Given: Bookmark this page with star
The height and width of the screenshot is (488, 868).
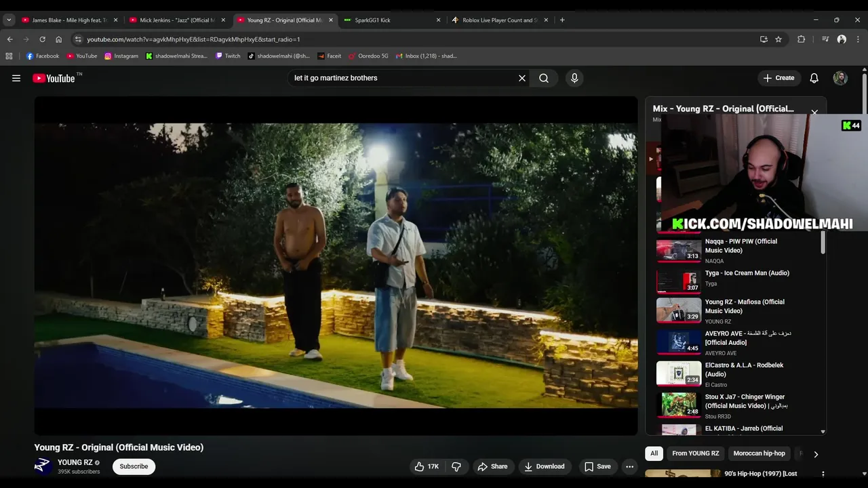Looking at the screenshot, I should pos(778,39).
